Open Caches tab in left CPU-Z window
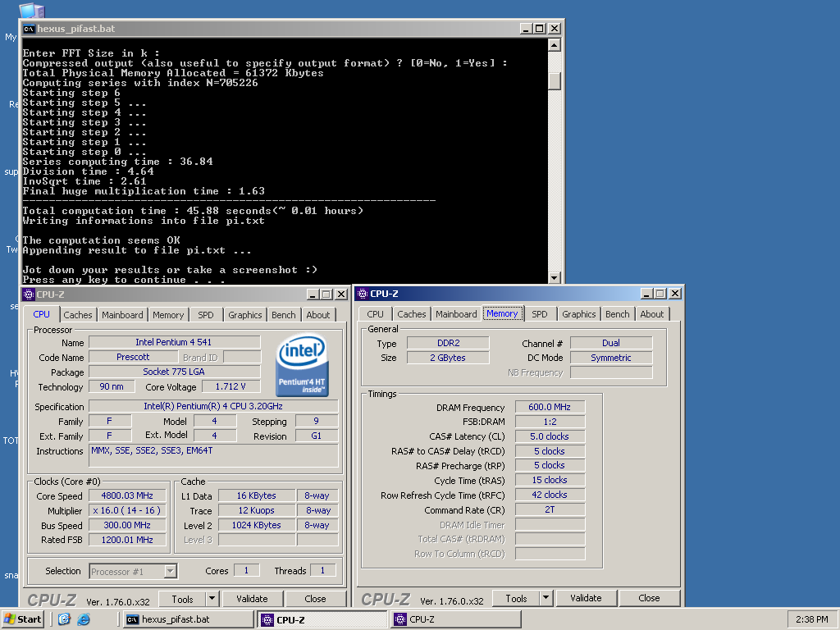Viewport: 840px width, 630px height. [78, 315]
